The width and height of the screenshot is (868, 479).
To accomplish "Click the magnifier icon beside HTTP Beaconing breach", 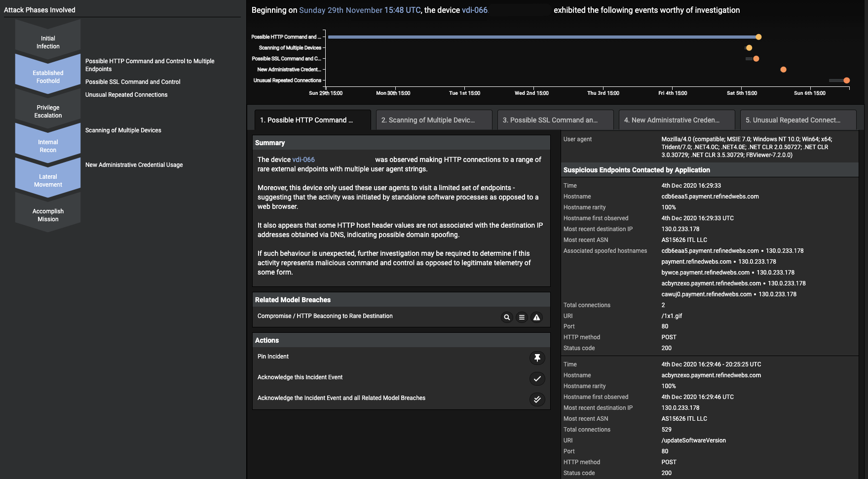I will (x=507, y=318).
